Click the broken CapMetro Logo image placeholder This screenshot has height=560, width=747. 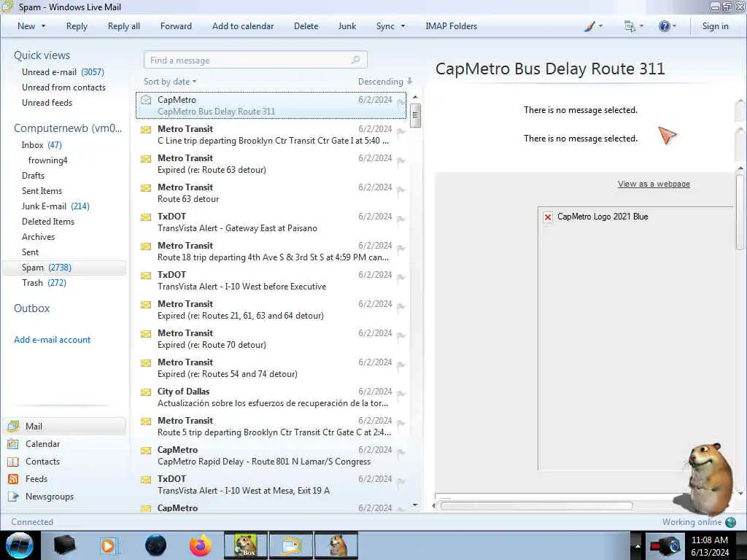548,217
